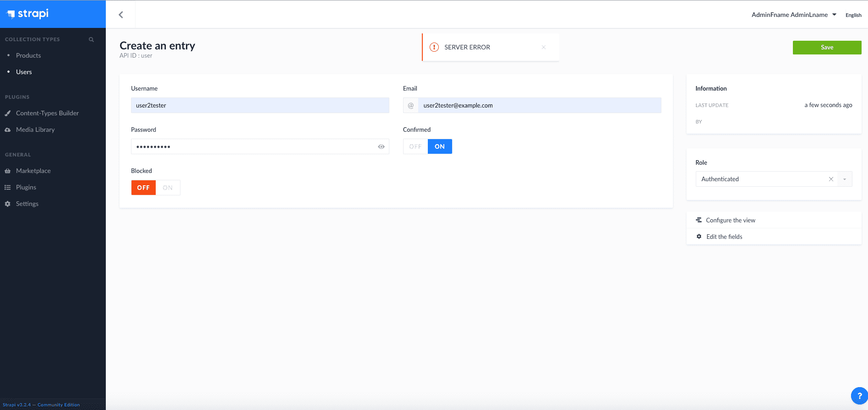868x410 pixels.
Task: Switch Blocked toggle to ON
Action: 168,188
